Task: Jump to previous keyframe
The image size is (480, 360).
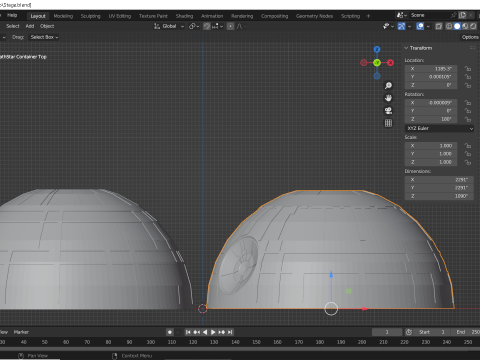Action: [x=197, y=332]
